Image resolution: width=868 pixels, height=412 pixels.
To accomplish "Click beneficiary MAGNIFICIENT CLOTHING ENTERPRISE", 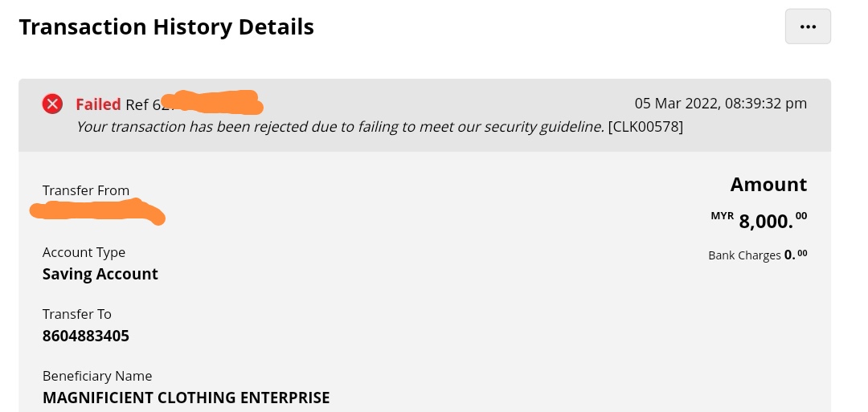I will click(186, 398).
